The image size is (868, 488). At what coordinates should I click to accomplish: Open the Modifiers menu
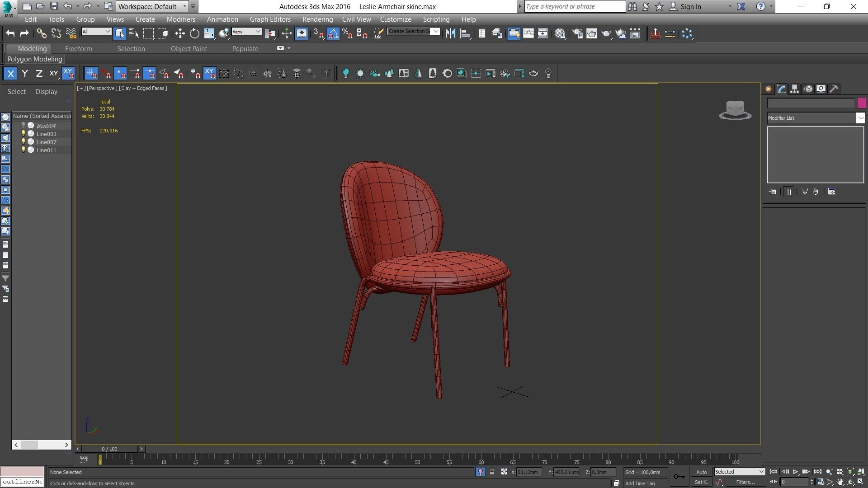[181, 19]
